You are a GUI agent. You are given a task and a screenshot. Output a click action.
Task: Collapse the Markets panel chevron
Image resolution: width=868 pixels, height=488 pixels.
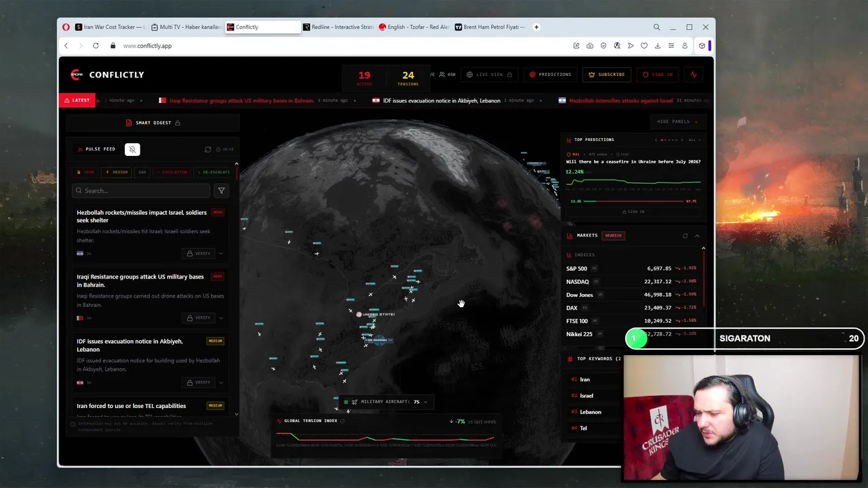[696, 236]
